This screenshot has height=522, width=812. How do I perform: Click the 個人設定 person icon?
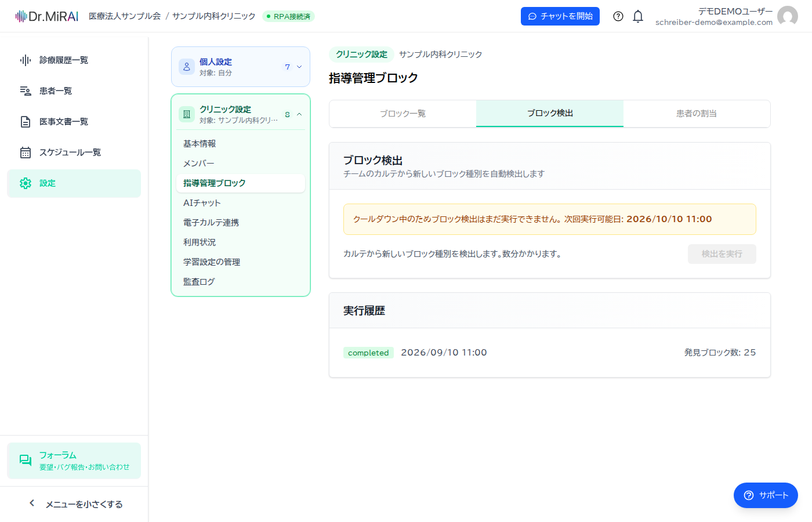187,67
